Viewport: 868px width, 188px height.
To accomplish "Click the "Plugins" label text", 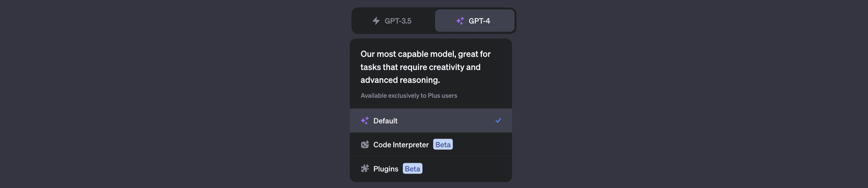I will click(x=385, y=169).
